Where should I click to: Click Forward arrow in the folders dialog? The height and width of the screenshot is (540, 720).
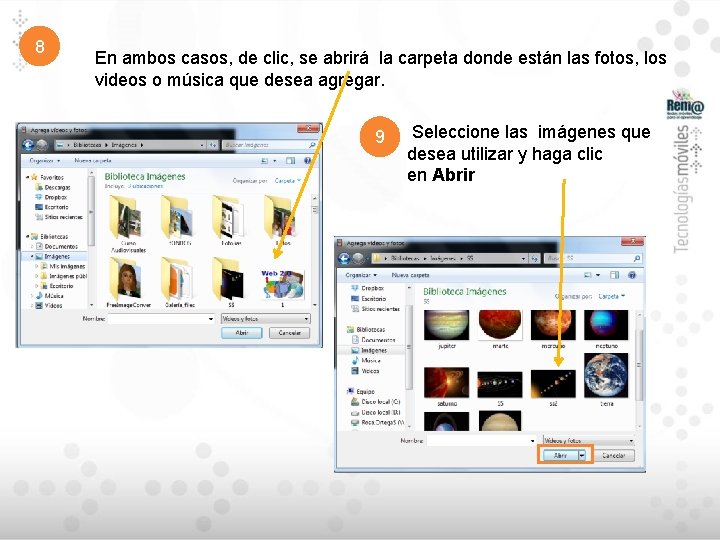click(41, 145)
